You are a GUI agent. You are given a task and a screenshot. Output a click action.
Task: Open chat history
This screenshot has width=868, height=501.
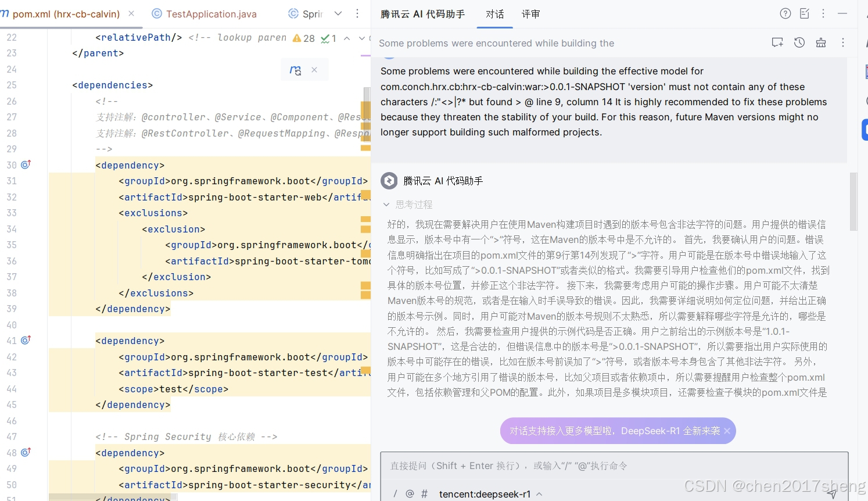799,42
